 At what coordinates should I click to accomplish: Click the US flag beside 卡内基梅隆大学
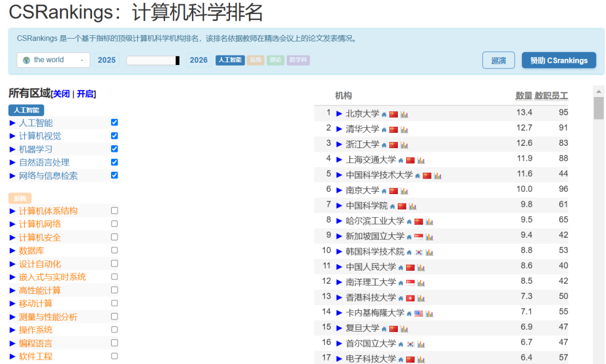coord(419,314)
